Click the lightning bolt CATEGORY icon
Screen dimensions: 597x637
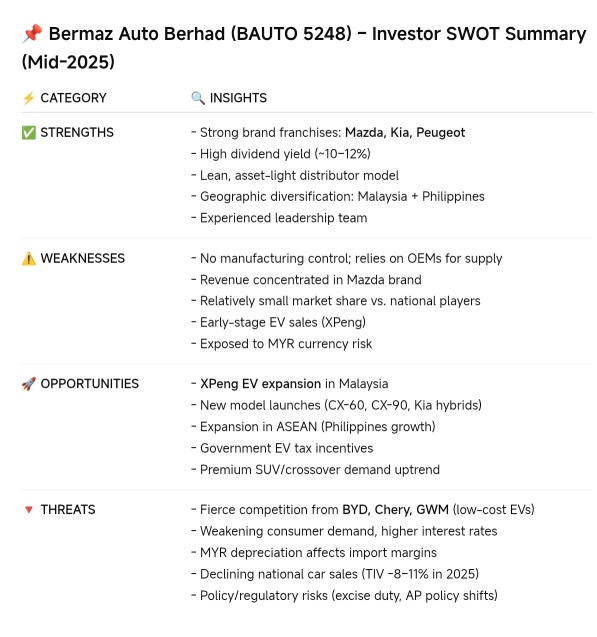[x=28, y=98]
